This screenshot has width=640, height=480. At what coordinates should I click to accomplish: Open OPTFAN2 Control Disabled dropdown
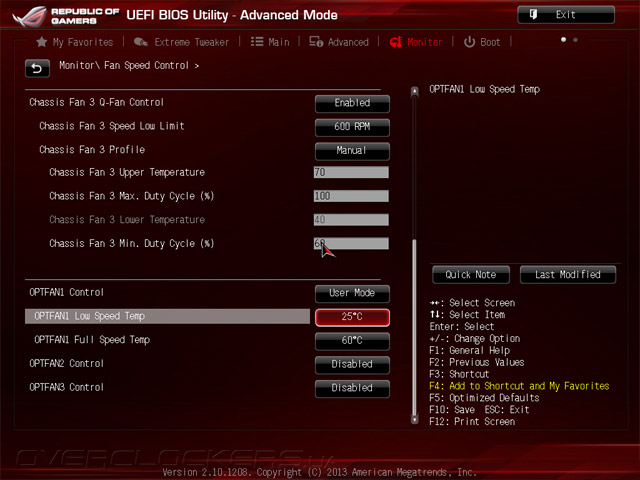tap(352, 364)
